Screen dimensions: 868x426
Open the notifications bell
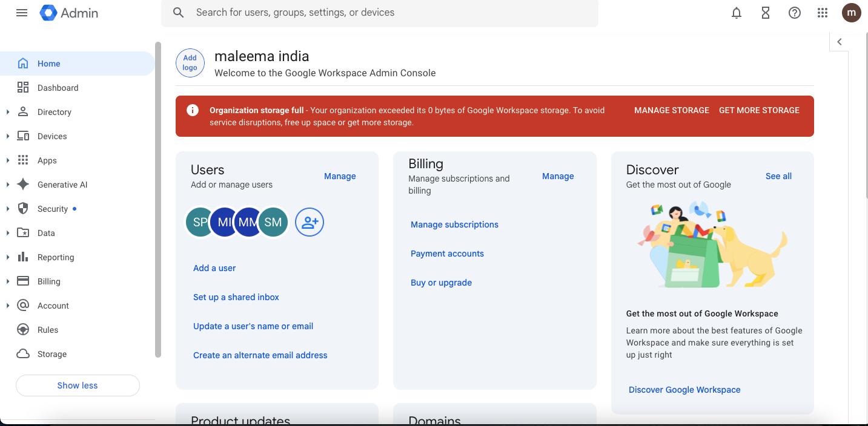[x=737, y=13]
